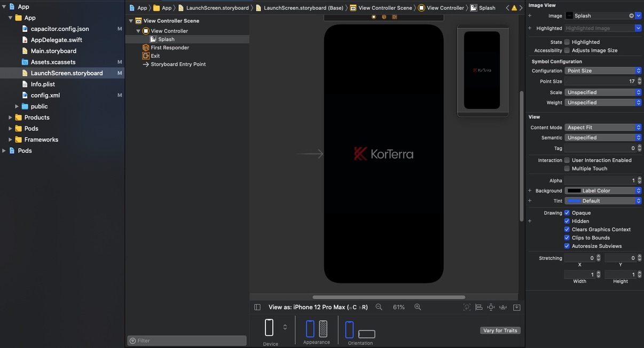Viewport: 644px width, 348px height.
Task: Open the Configuration Point Size dropdown
Action: [x=603, y=71]
